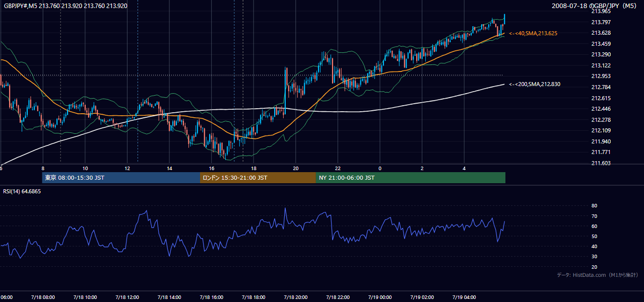Click hour tick 12 below the price chart
Image resolution: width=644 pixels, height=302 pixels.
[x=127, y=169]
